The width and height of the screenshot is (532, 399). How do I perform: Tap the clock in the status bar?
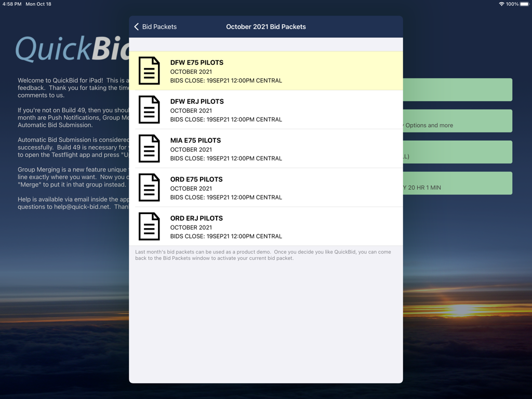tap(9, 4)
